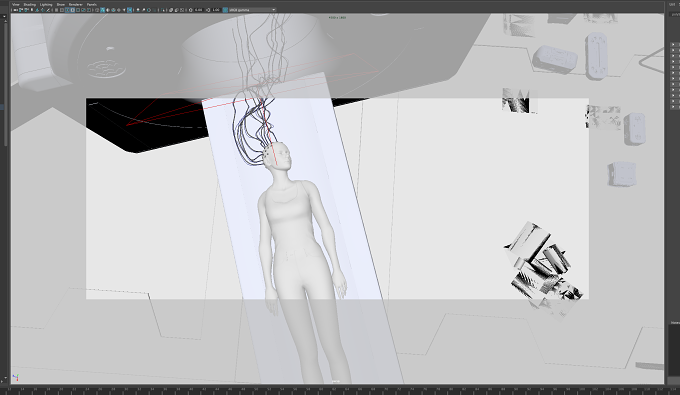Click Screen Space Ambient Occlusion icon
This screenshot has width=680, height=395.
tap(138, 10)
